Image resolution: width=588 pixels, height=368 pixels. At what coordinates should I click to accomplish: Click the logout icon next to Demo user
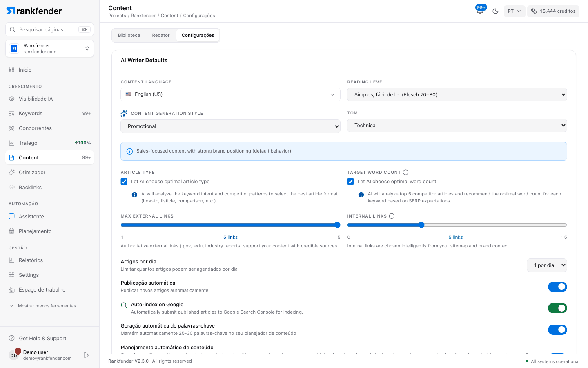86,355
